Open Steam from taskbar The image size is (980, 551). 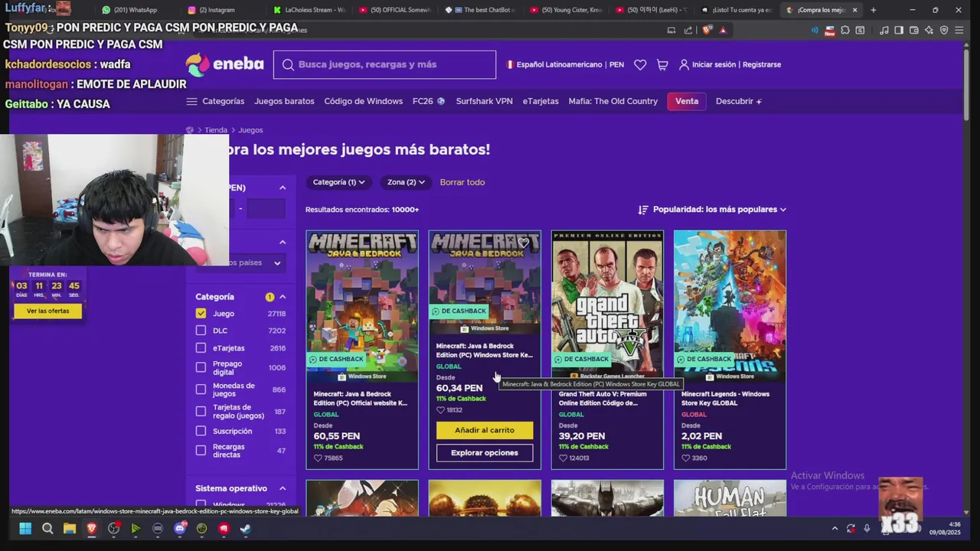tap(246, 528)
